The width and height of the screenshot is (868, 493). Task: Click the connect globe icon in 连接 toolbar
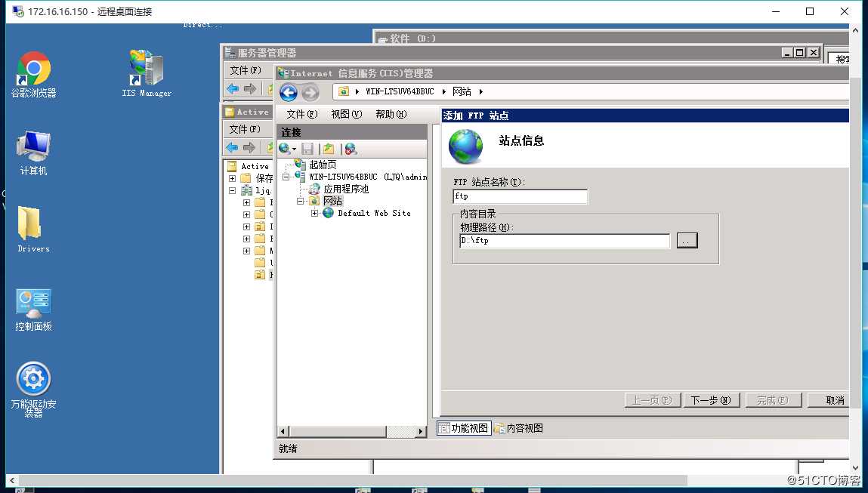point(285,148)
